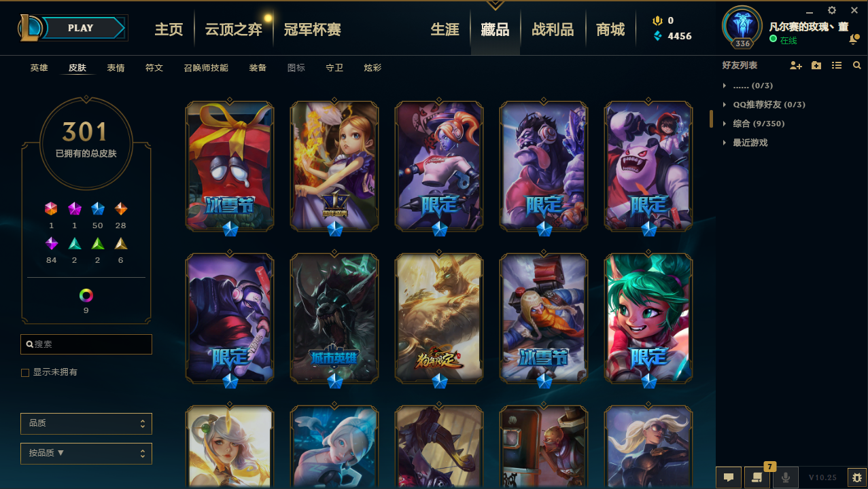
Task: Click the notification bell icon
Action: 854,40
